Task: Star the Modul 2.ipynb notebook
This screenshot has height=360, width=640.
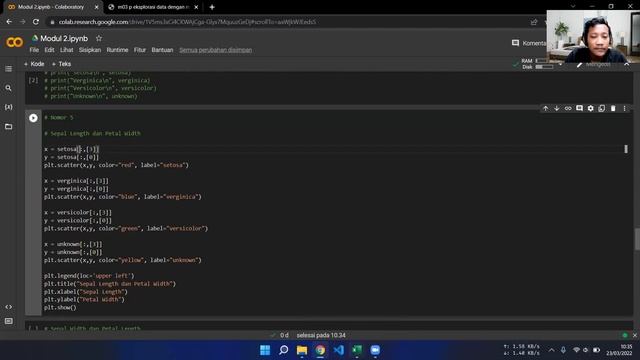Action: pos(99,38)
